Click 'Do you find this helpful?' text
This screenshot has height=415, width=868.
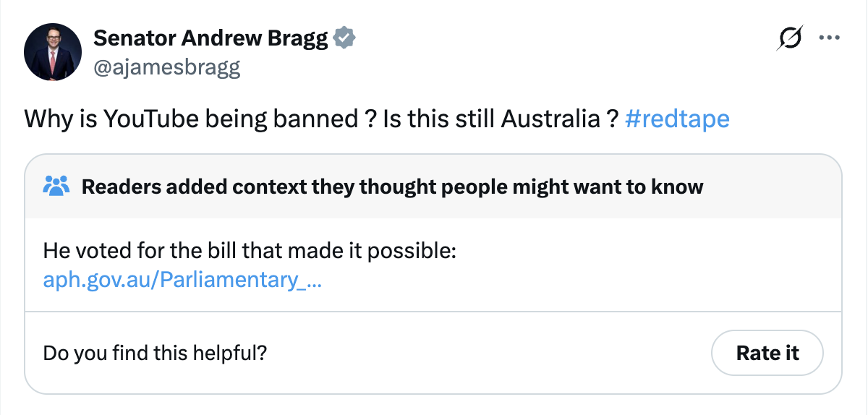click(156, 353)
